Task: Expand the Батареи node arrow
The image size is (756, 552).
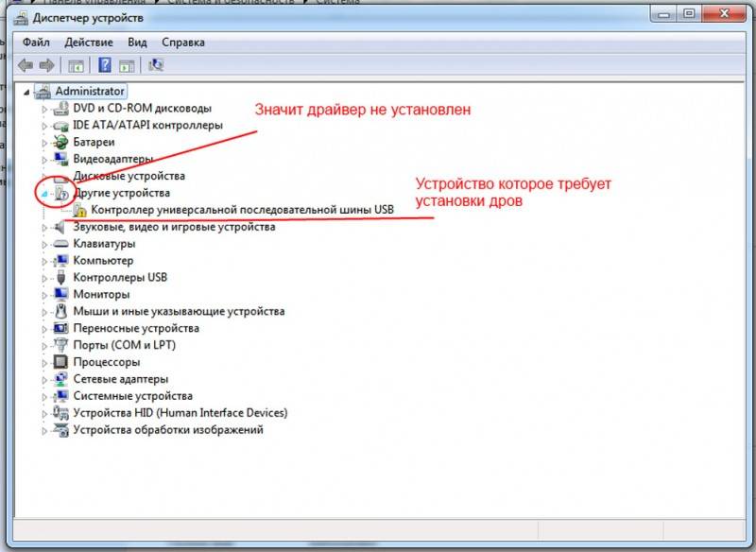Action: click(44, 143)
